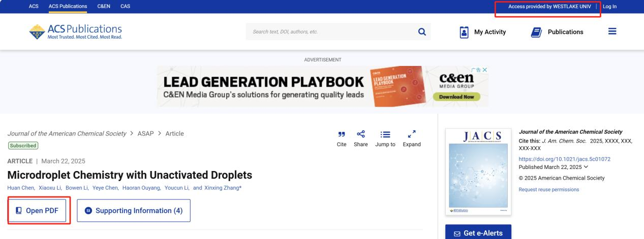This screenshot has width=644, height=239.
Task: Open the hamburger menu icon
Action: (612, 32)
